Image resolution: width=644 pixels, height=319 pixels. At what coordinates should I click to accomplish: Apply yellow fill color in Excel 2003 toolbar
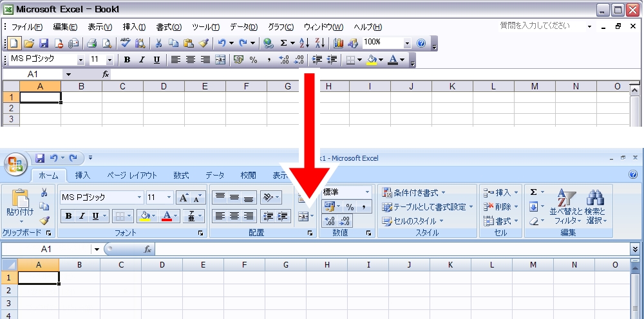point(372,60)
